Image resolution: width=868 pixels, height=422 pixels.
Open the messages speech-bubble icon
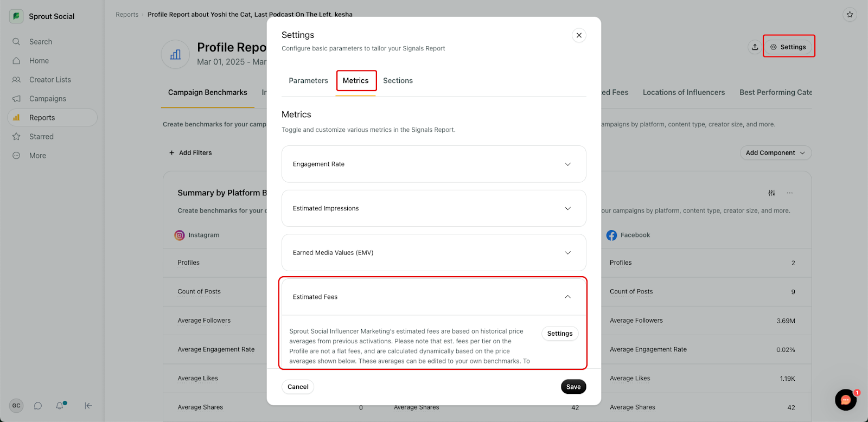38,406
